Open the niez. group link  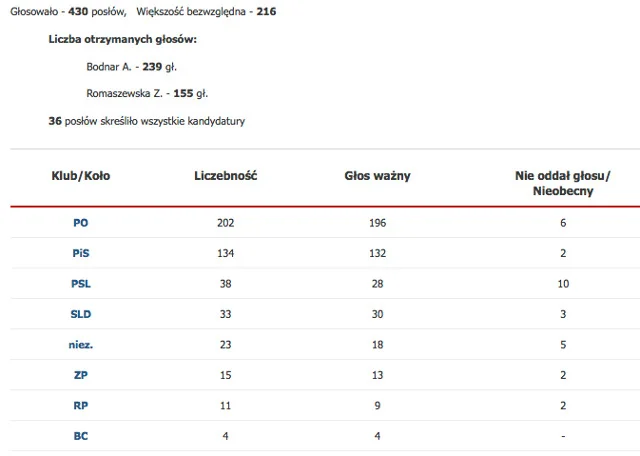click(x=80, y=345)
